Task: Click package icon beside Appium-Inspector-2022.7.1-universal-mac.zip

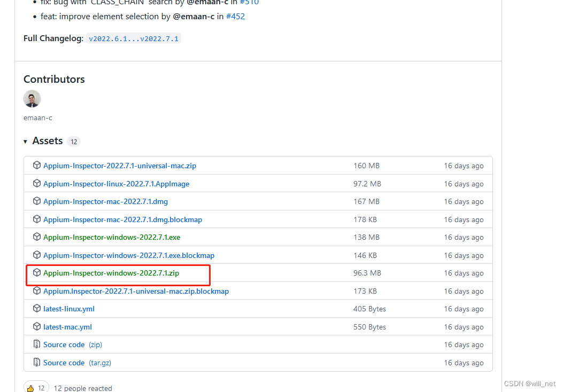Action: point(37,165)
